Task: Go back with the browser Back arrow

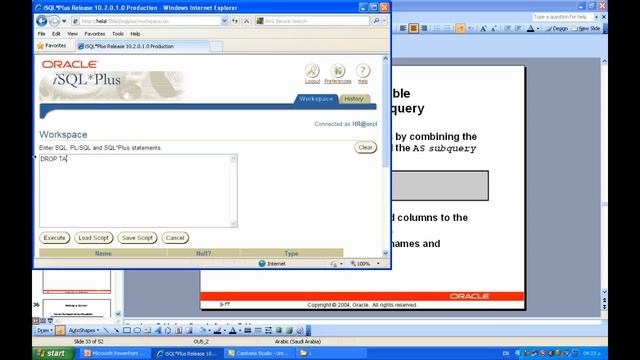Action: 41,20
